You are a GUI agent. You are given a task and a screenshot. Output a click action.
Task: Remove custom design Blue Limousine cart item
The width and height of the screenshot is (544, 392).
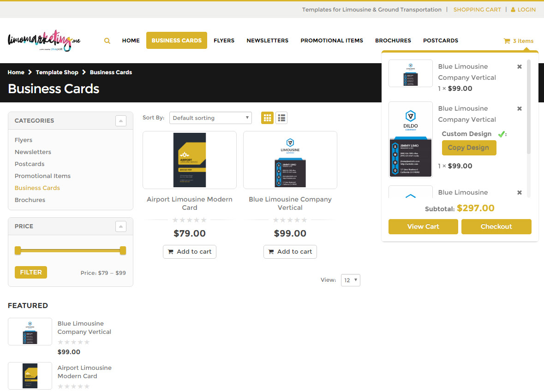[x=520, y=108]
